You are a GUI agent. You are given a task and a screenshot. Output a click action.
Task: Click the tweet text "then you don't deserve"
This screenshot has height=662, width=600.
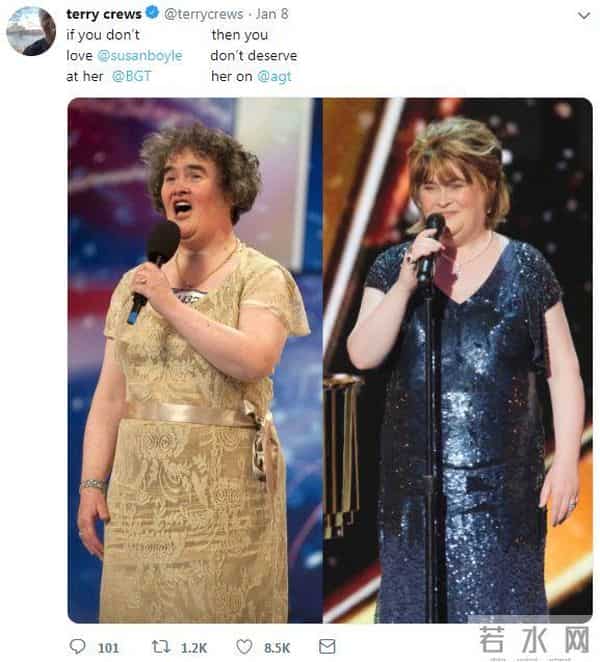[x=254, y=45]
